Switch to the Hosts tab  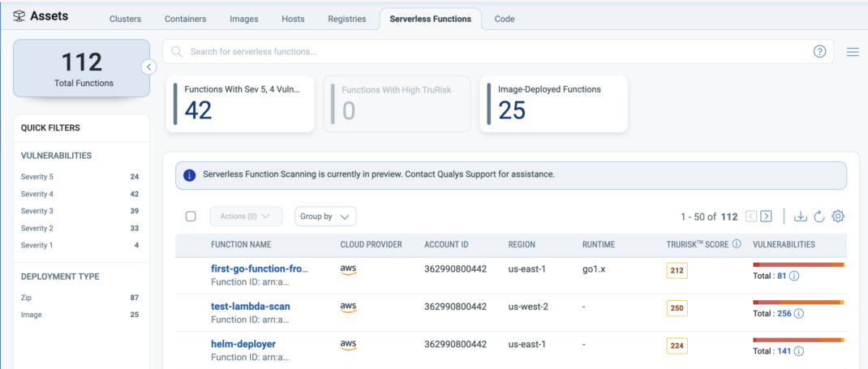(293, 19)
